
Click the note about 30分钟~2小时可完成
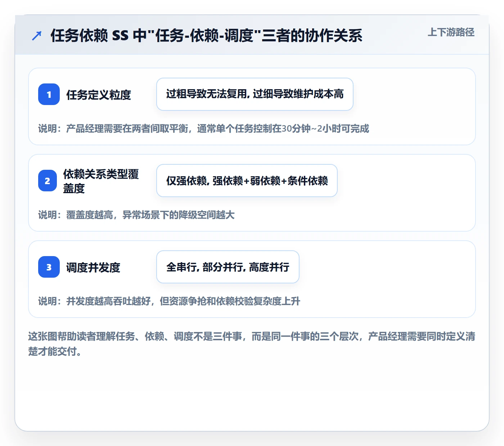pos(204,128)
